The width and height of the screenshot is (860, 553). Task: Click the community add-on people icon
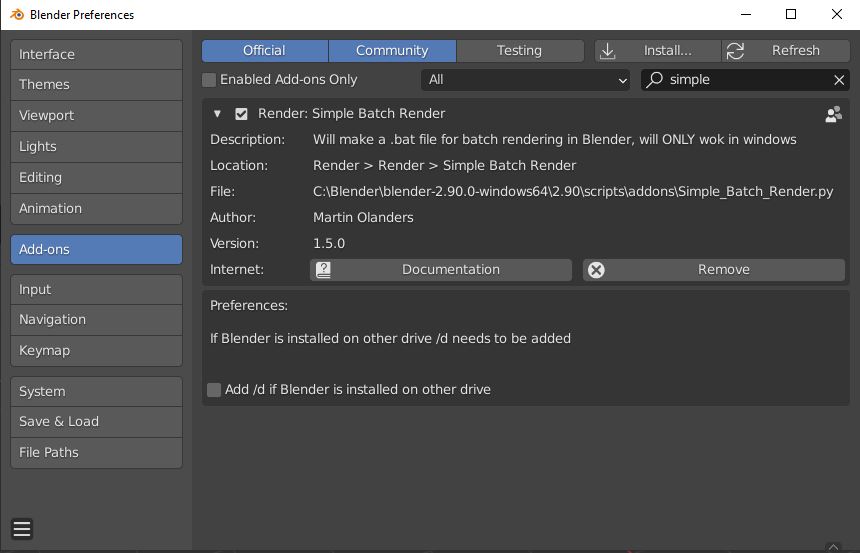point(833,114)
